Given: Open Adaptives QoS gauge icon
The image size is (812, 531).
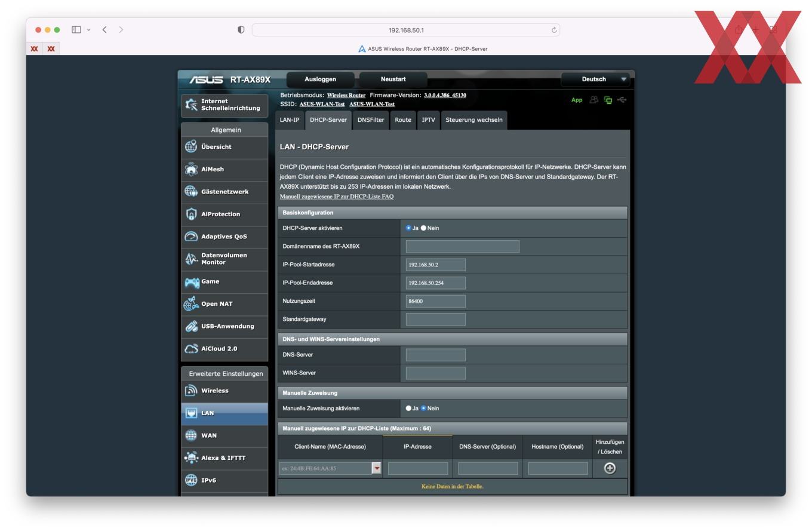Looking at the screenshot, I should (x=191, y=237).
